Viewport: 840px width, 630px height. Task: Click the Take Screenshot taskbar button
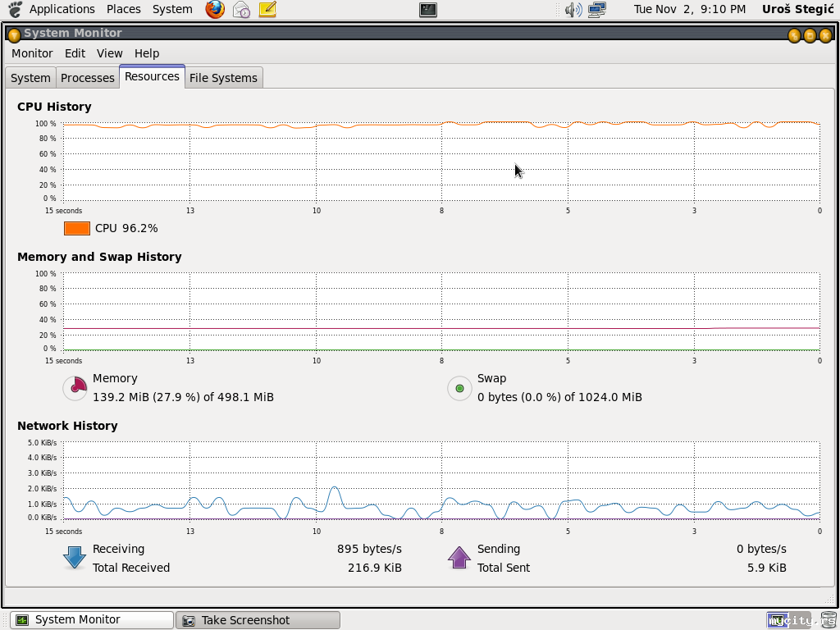[258, 620]
